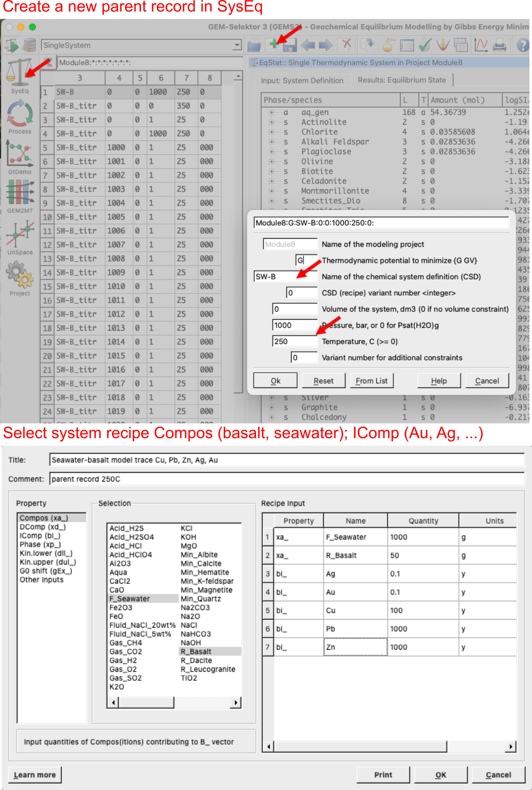This screenshot has width=532, height=790.
Task: Open help with question mark icon
Action: pos(523,45)
